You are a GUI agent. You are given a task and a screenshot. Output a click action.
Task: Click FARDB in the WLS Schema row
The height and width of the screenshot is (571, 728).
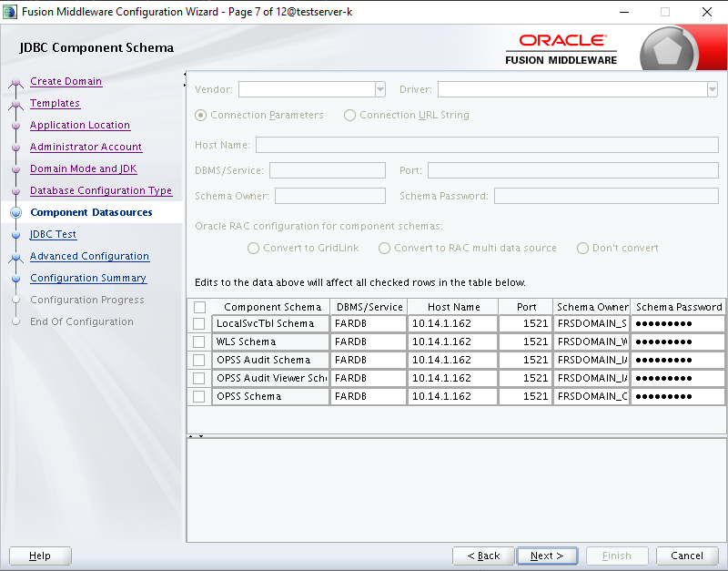(x=369, y=342)
